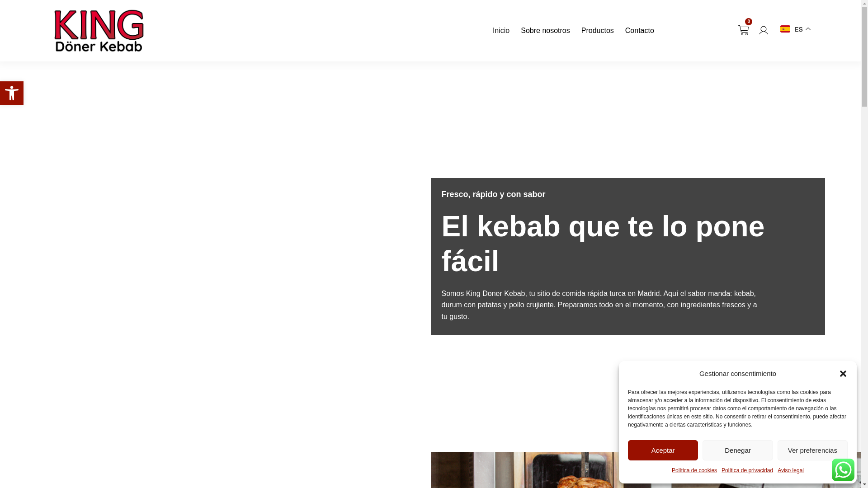Image resolution: width=868 pixels, height=488 pixels.
Task: Open Sobre nosotros page
Action: [x=545, y=31]
